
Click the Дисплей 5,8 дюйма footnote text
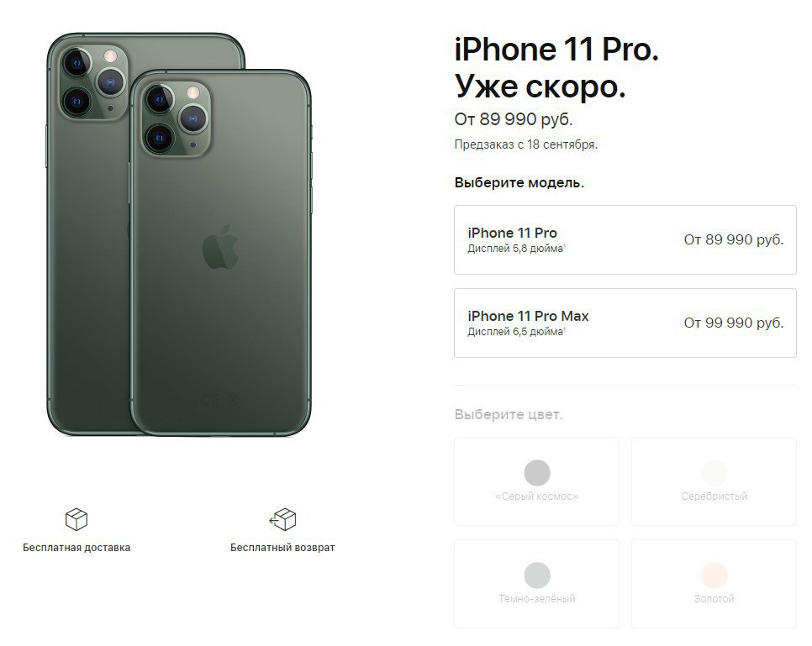coord(516,249)
